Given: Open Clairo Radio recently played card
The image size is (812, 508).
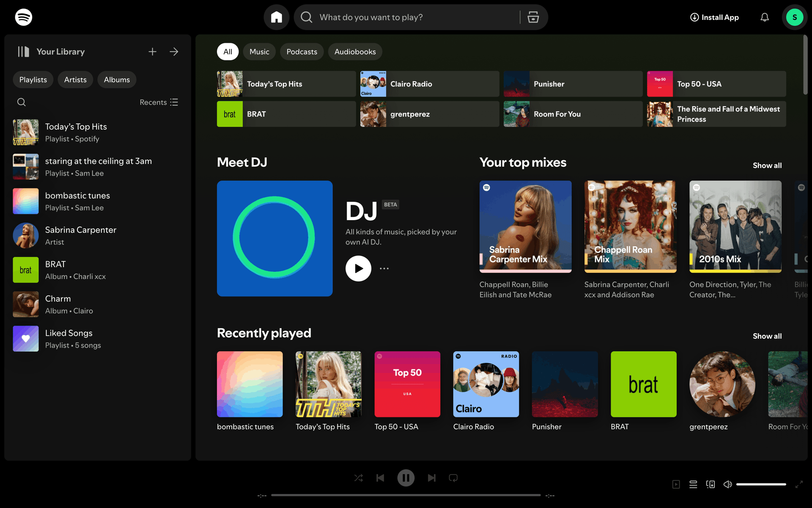Looking at the screenshot, I should [486, 392].
